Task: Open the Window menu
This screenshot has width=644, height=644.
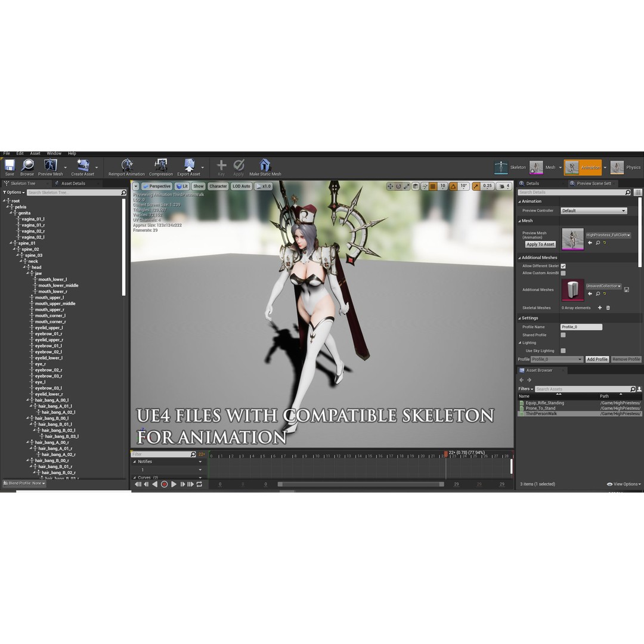Action: [54, 154]
